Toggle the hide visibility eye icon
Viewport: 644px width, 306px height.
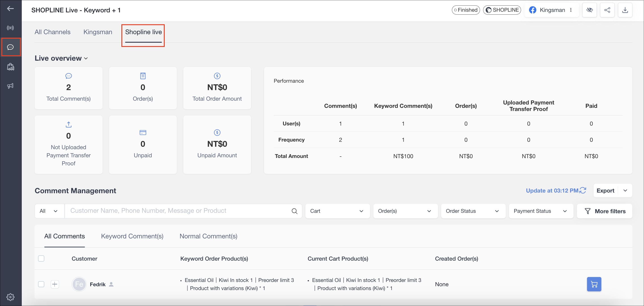(x=589, y=10)
